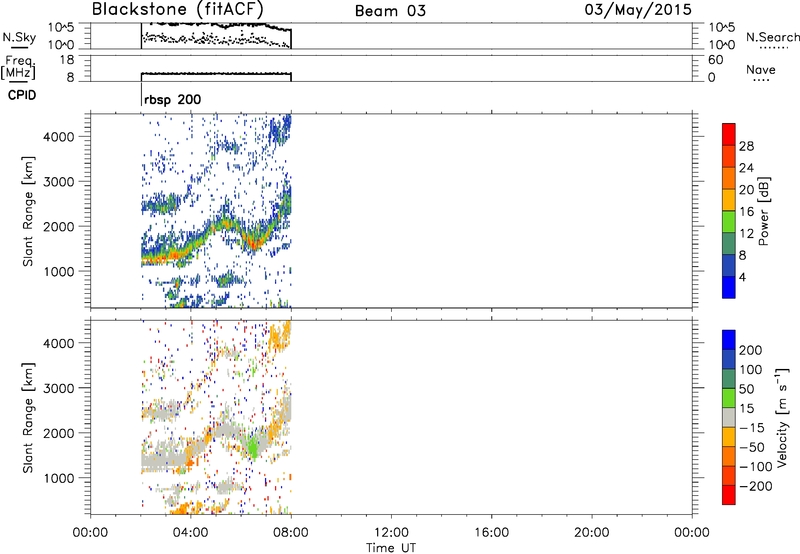Click the red bottom of the Velocity color bar

pyautogui.click(x=729, y=495)
